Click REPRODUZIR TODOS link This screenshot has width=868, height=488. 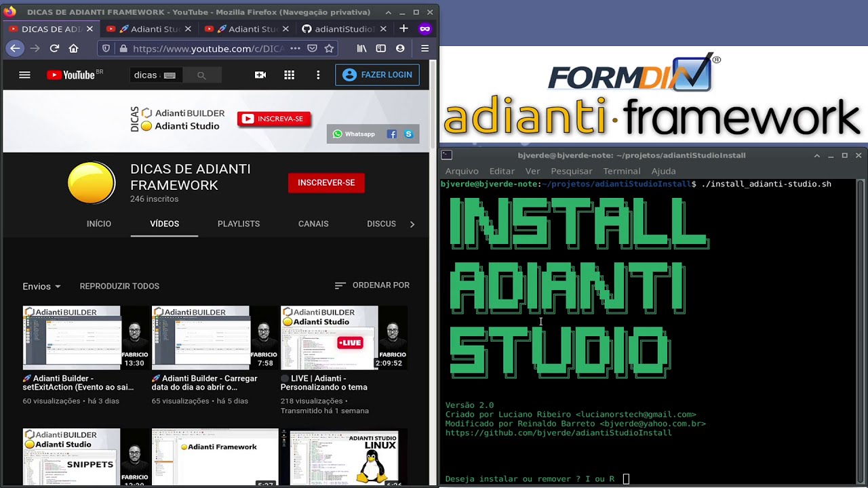[x=119, y=286]
